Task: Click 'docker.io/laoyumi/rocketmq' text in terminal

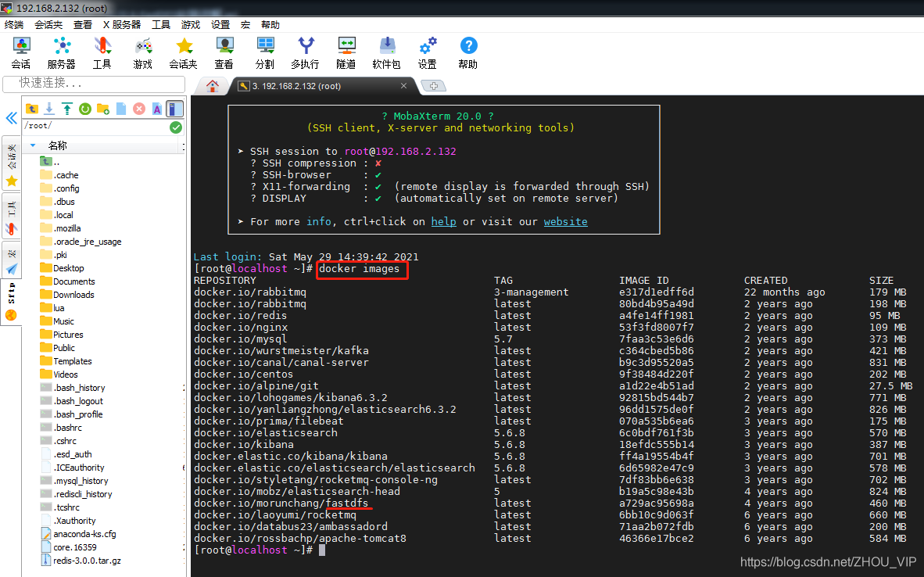Action: pyautogui.click(x=274, y=514)
